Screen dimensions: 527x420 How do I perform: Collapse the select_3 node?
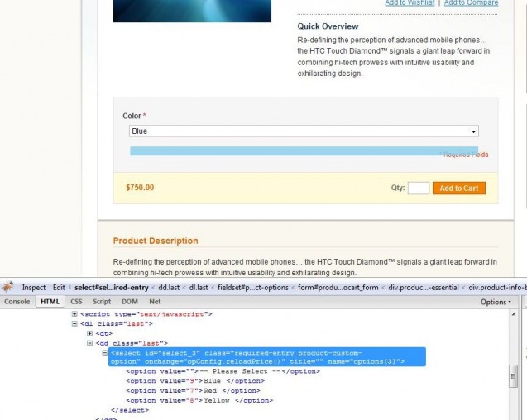tap(105, 353)
